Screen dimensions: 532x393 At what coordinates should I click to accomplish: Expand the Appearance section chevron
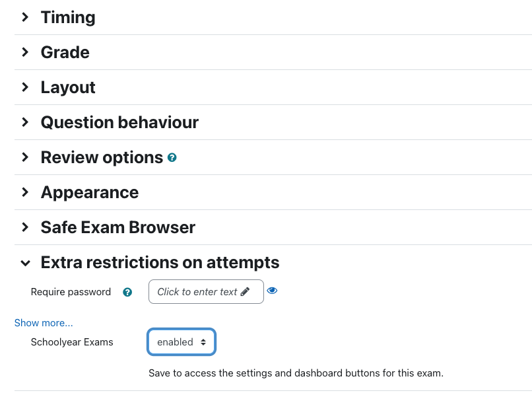click(25, 192)
